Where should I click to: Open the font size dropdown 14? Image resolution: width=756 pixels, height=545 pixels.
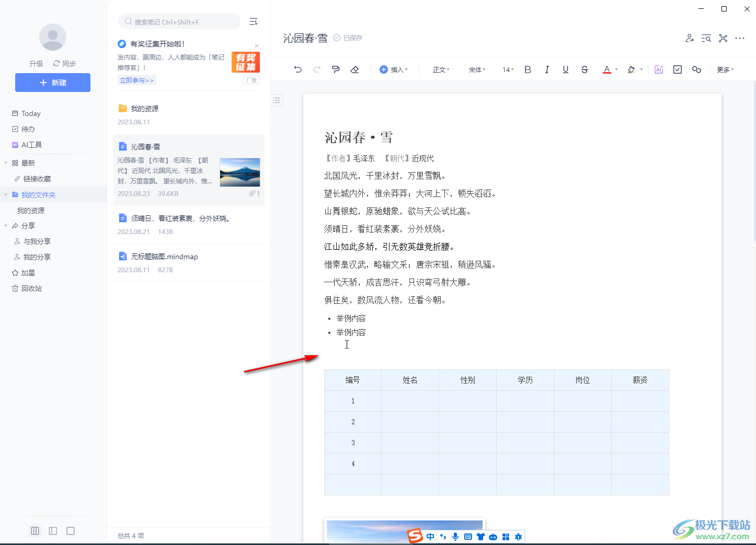click(x=508, y=69)
